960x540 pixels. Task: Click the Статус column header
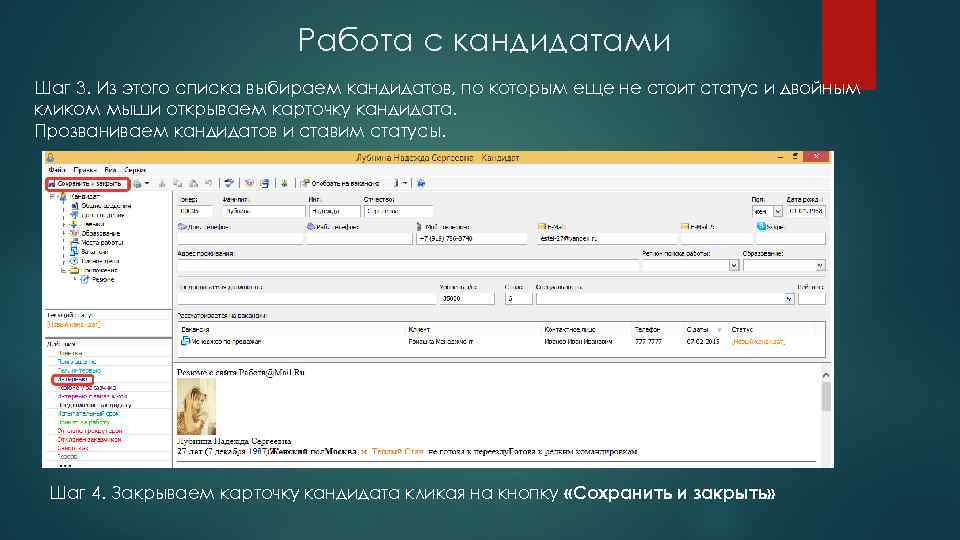coord(741,330)
